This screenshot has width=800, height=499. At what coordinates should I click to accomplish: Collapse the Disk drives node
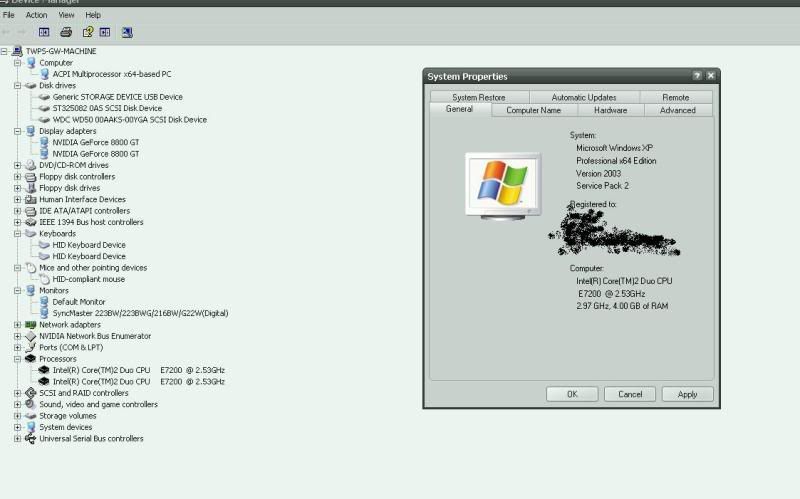[x=17, y=86]
